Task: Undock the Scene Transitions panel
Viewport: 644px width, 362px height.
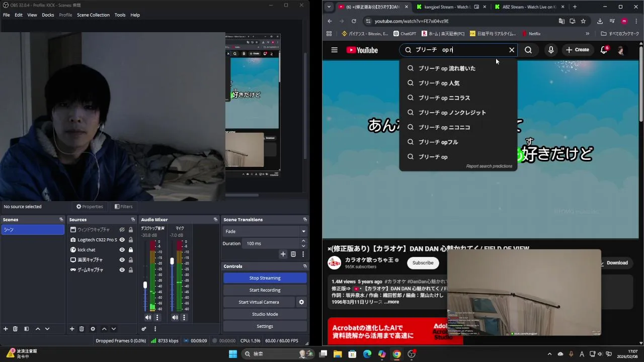Action: 305,220
